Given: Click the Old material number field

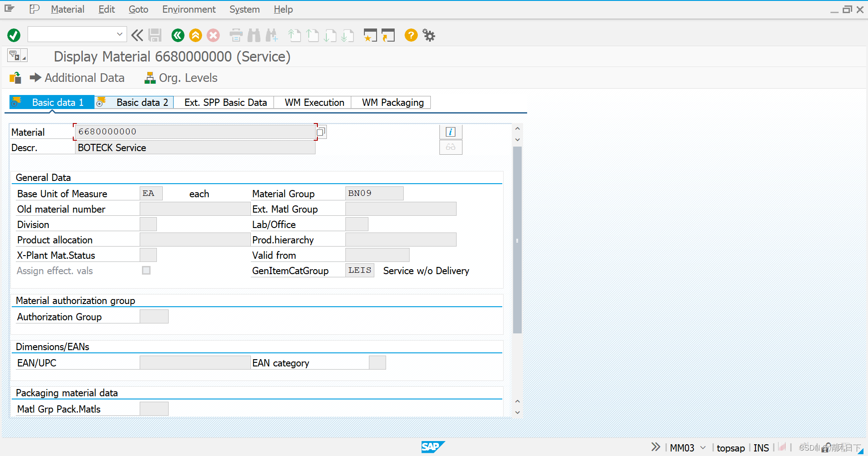Looking at the screenshot, I should pos(195,209).
